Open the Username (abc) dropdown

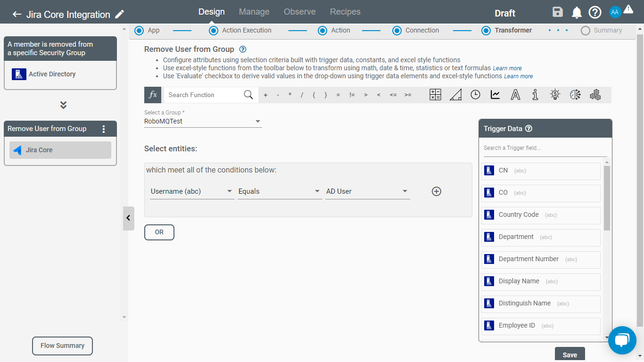[192, 191]
